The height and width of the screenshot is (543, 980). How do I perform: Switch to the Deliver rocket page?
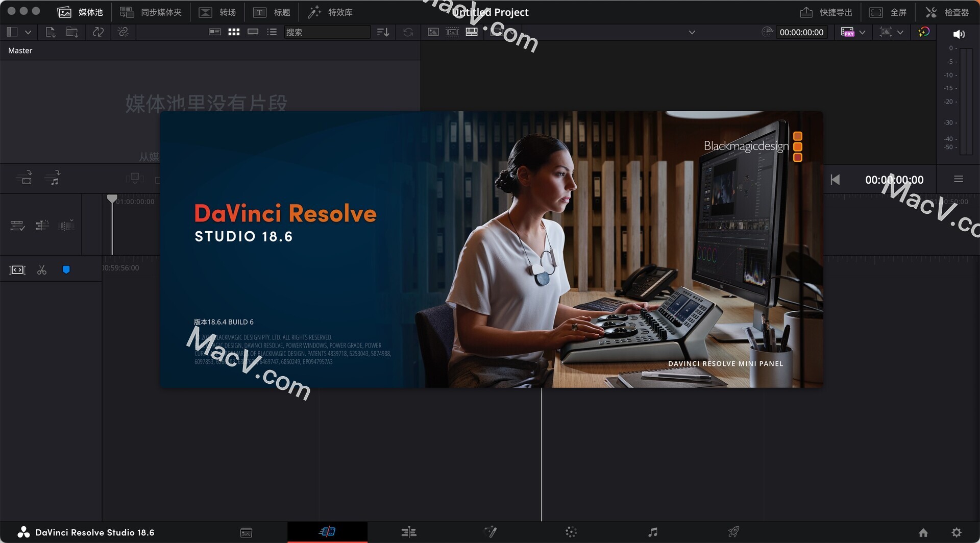coord(733,532)
